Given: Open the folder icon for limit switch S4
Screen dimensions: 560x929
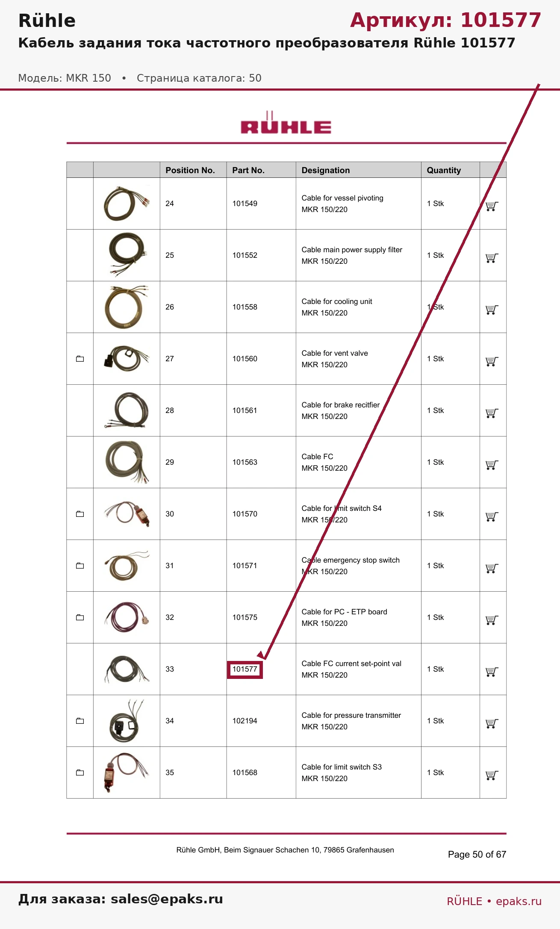Looking at the screenshot, I should click(x=80, y=514).
